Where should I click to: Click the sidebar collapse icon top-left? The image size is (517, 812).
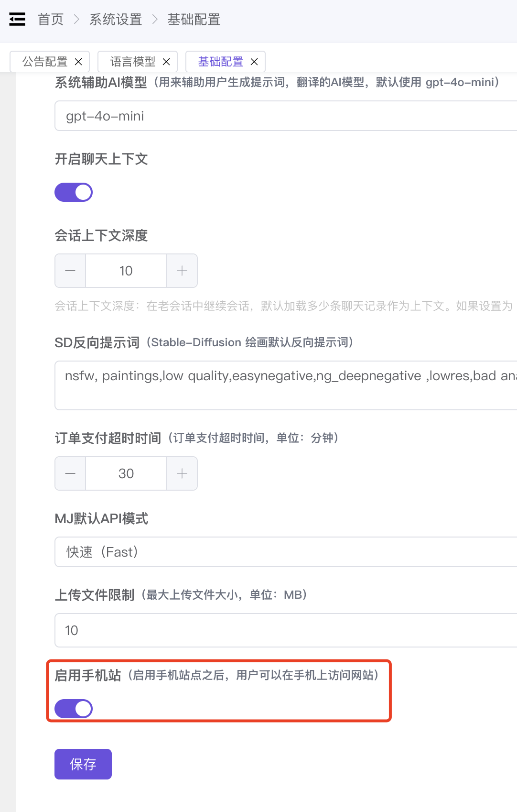(17, 19)
